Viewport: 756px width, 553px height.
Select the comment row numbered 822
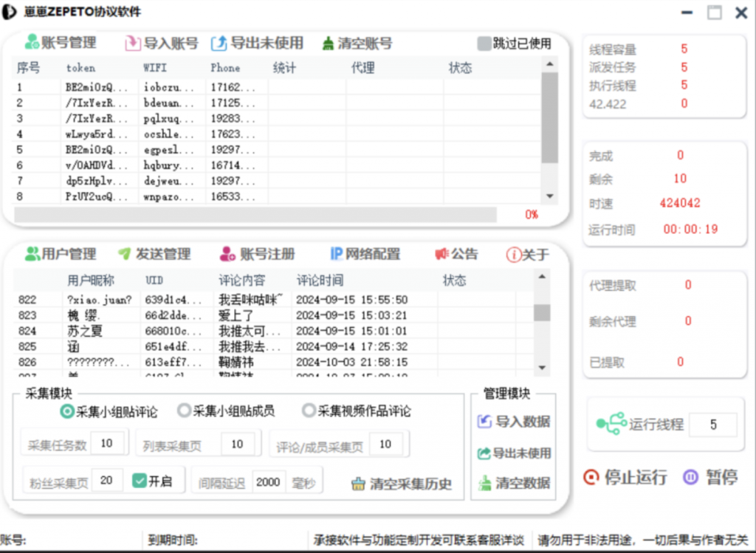(274, 300)
